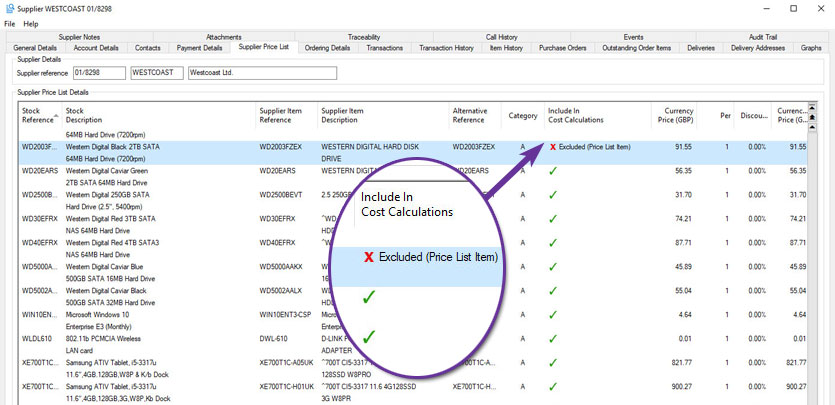Go to the Audit Trail tab
The width and height of the screenshot is (835, 405).
(763, 37)
